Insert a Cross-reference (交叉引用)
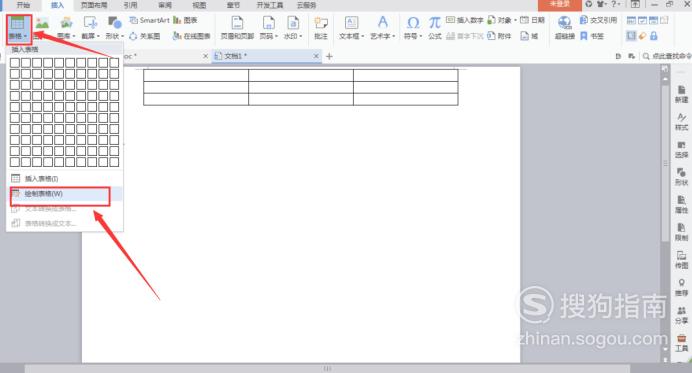Viewport: 692px width, 373px height. pos(598,20)
